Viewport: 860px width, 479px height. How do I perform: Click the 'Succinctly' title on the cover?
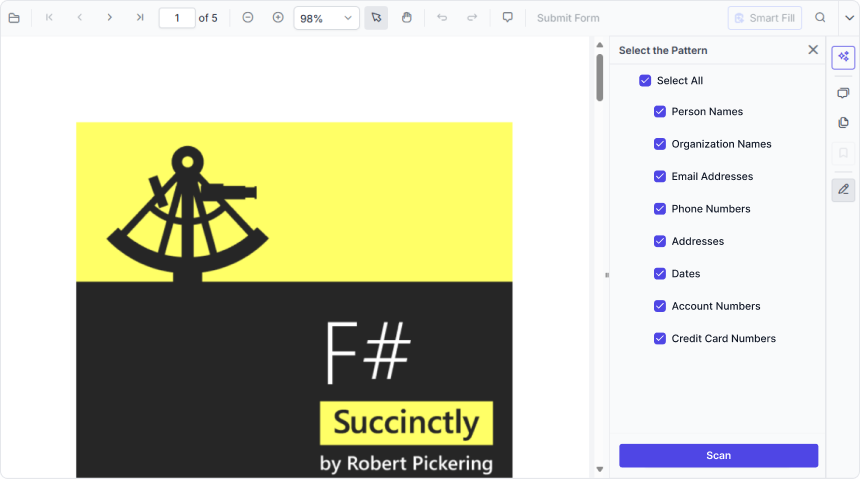406,422
